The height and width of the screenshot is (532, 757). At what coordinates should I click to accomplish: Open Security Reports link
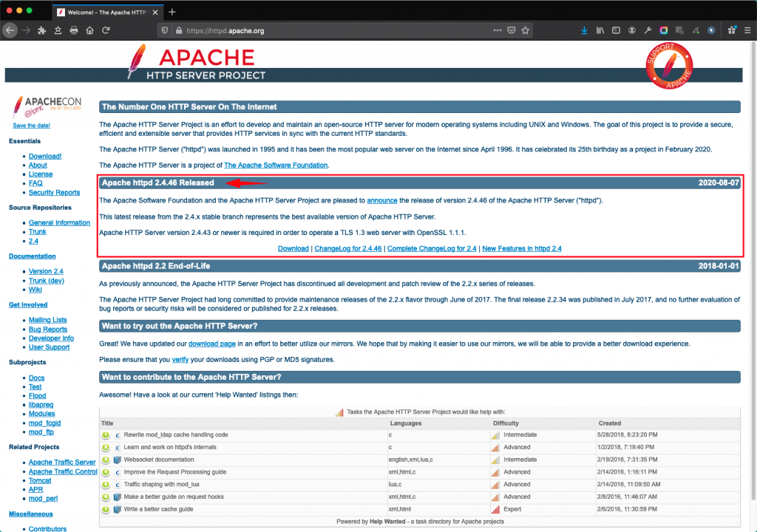point(54,193)
